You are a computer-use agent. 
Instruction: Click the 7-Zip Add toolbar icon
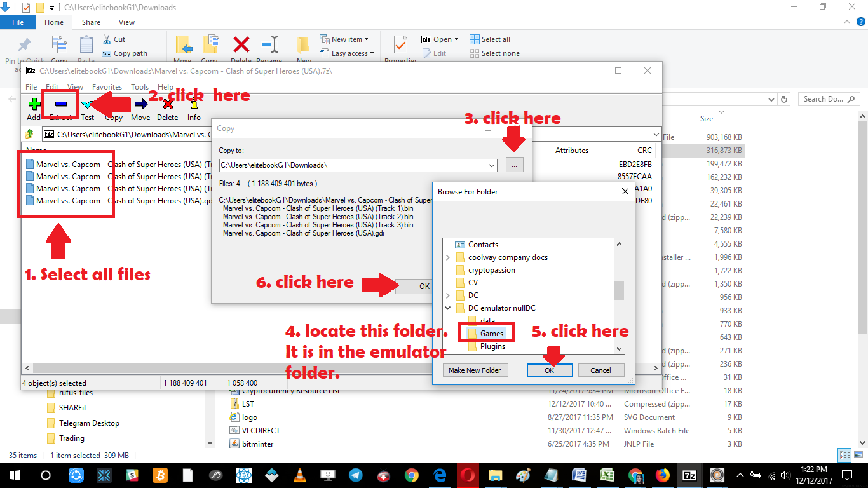pos(34,104)
